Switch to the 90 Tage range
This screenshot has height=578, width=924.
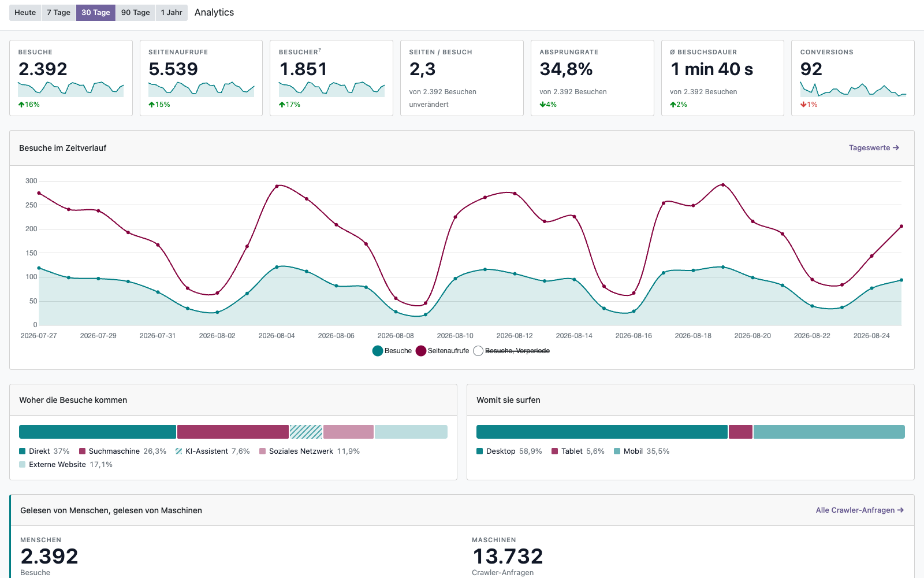(136, 13)
